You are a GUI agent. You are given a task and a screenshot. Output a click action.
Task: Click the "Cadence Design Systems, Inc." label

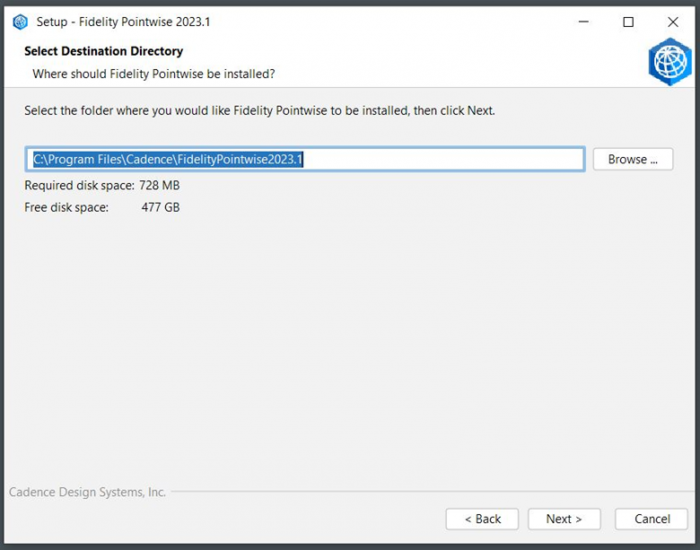[x=88, y=492]
